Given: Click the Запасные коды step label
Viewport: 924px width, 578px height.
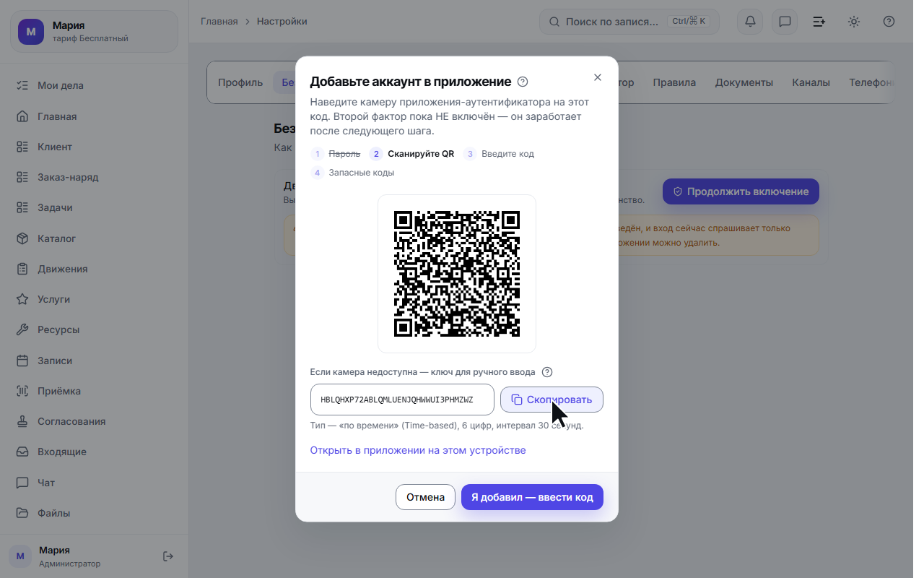Looking at the screenshot, I should pyautogui.click(x=362, y=173).
